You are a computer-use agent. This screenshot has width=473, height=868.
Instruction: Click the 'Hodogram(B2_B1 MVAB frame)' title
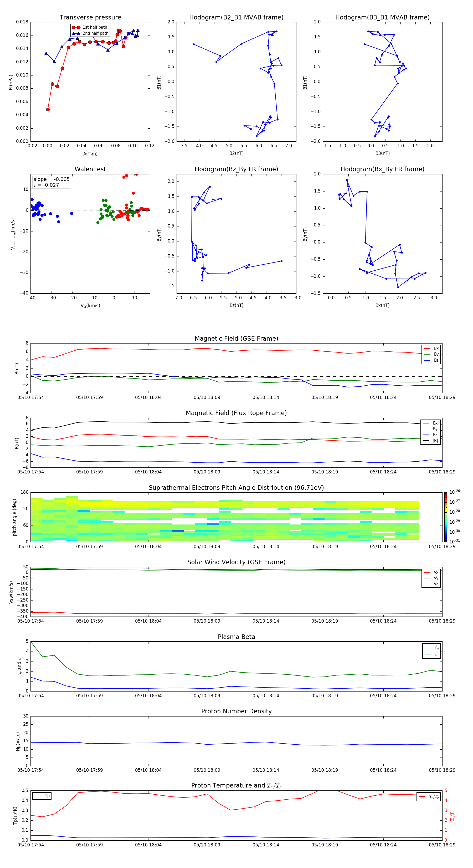coord(236,18)
